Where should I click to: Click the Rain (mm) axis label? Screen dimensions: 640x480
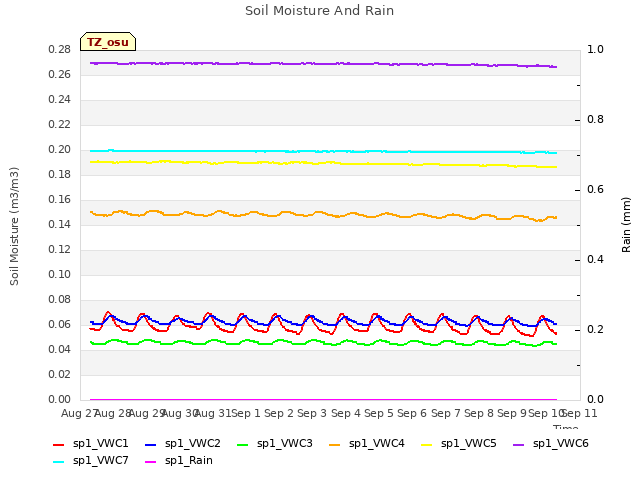pos(626,225)
